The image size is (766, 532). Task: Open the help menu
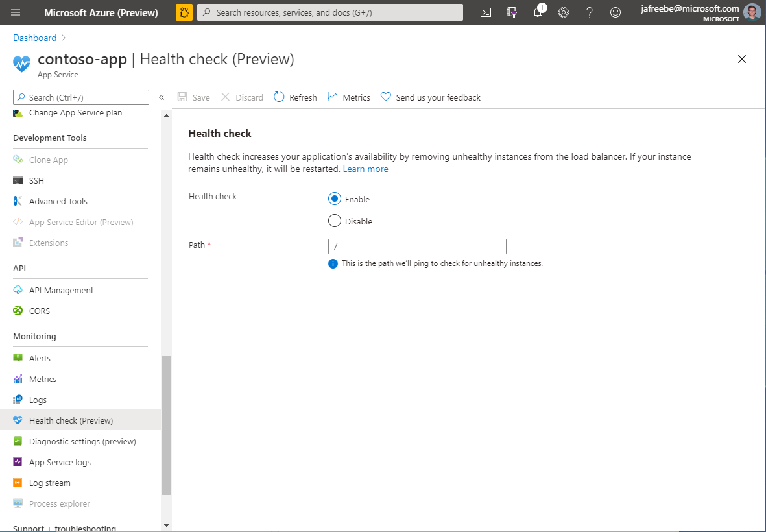pos(589,12)
